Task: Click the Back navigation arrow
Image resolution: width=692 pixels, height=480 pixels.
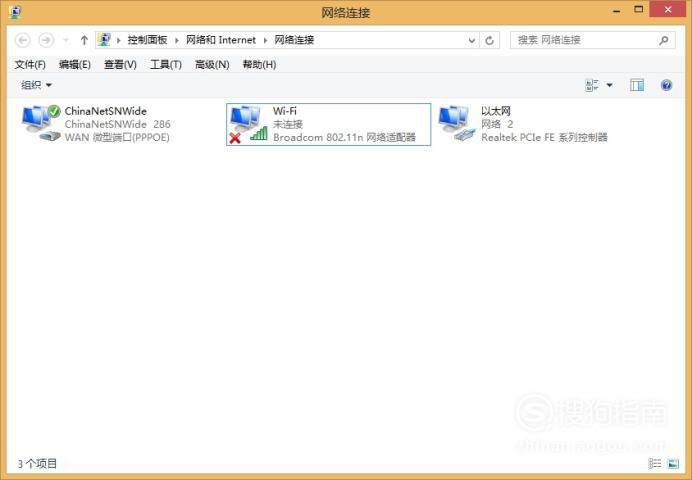Action: click(23, 40)
